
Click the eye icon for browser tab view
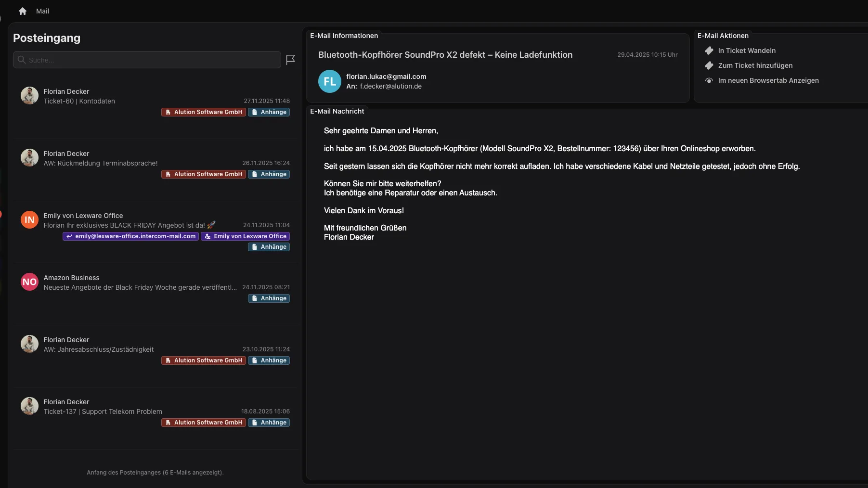tap(709, 80)
